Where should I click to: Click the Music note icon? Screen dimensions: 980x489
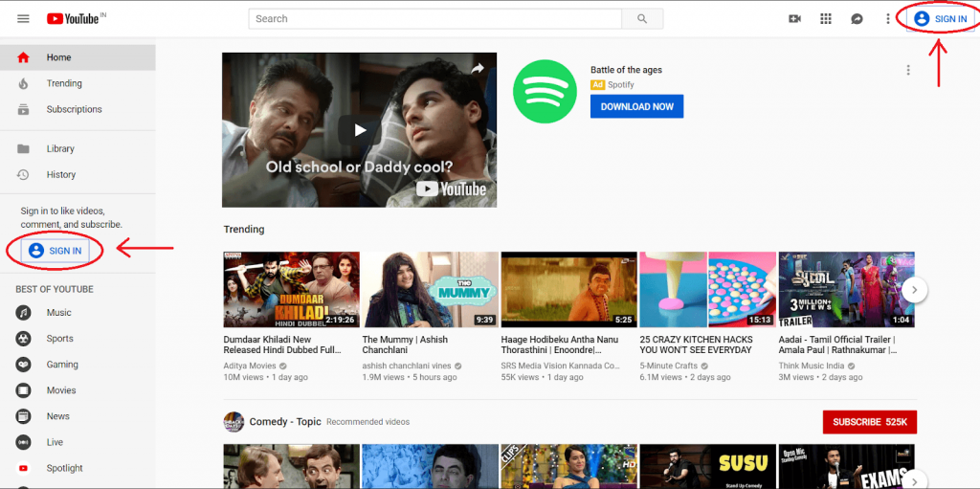coord(23,313)
